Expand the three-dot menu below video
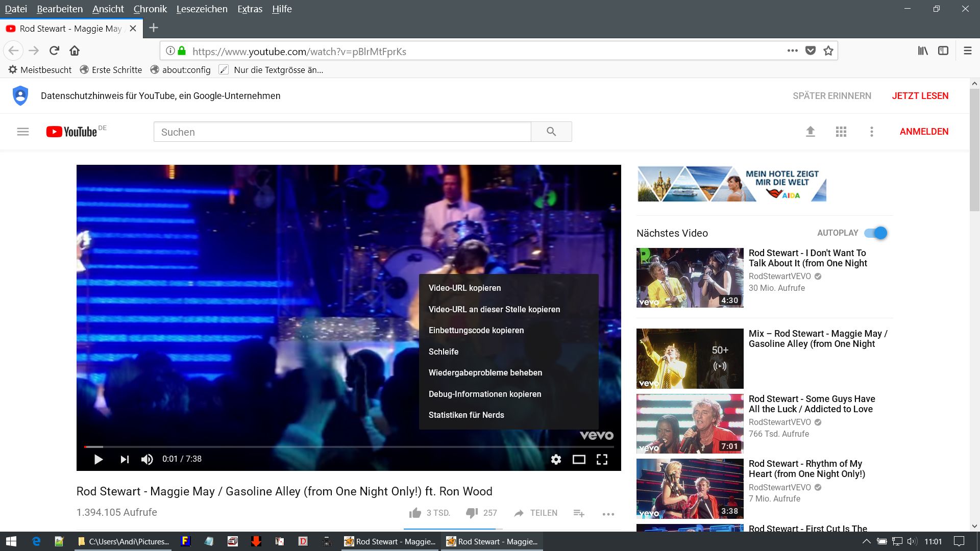Image resolution: width=980 pixels, height=551 pixels. click(608, 514)
